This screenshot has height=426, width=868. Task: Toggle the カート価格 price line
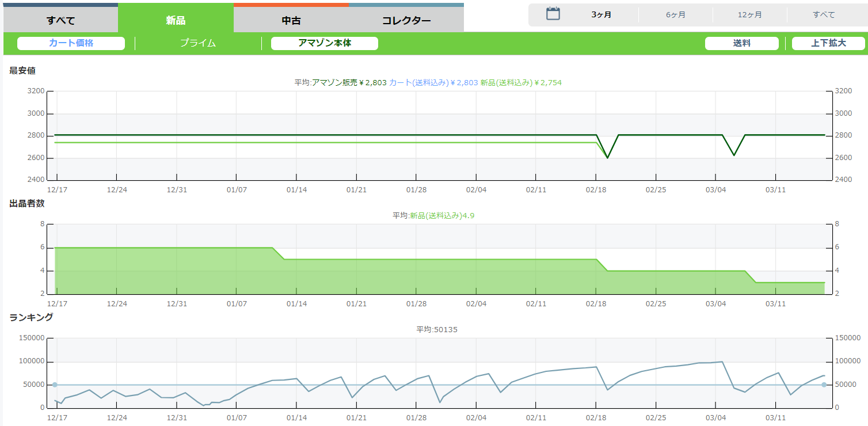click(x=71, y=43)
